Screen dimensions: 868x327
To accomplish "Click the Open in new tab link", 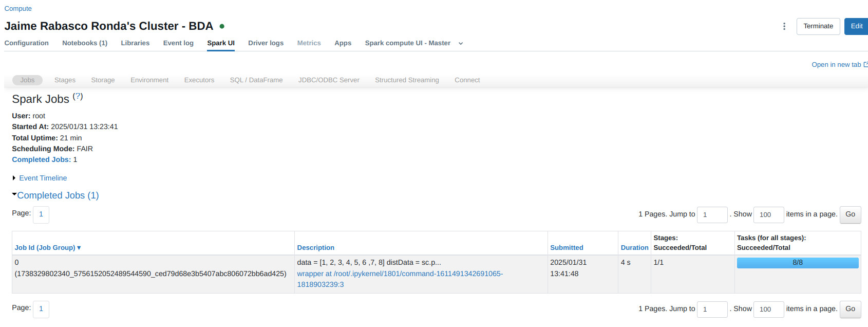I will pos(839,64).
